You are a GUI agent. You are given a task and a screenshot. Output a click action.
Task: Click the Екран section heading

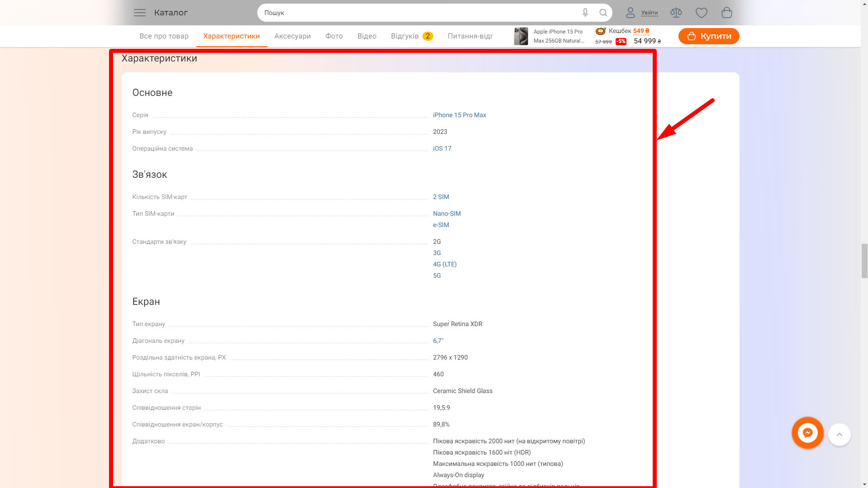pyautogui.click(x=146, y=302)
